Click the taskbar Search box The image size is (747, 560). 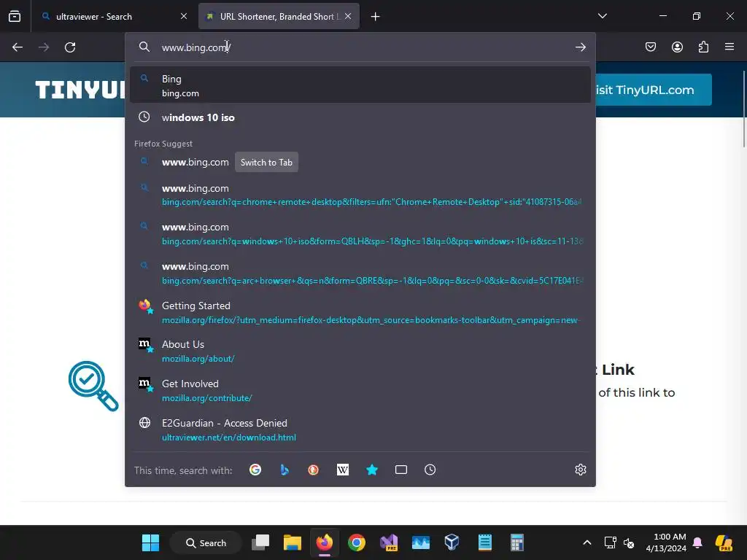[206, 542]
